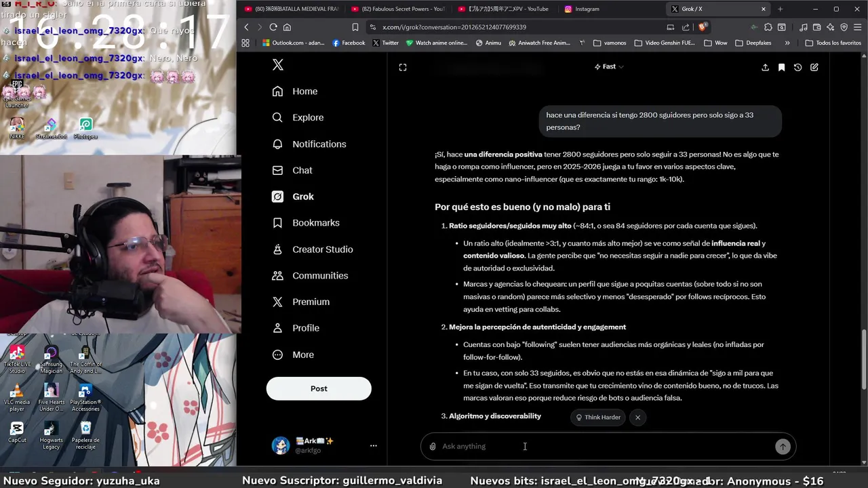The width and height of the screenshot is (868, 488).
Task: Open the Facebook bookmark
Action: (349, 43)
